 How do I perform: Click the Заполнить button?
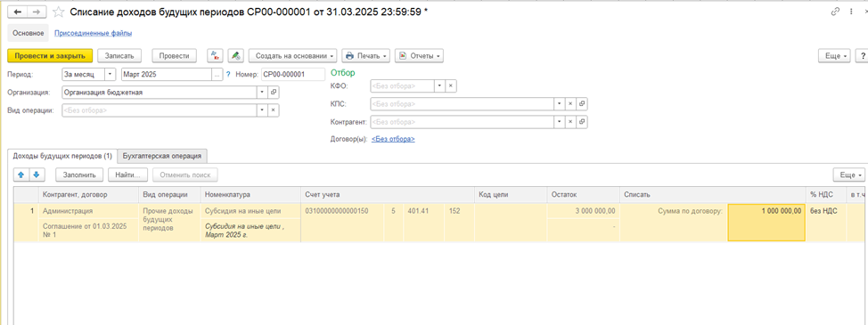tap(79, 175)
